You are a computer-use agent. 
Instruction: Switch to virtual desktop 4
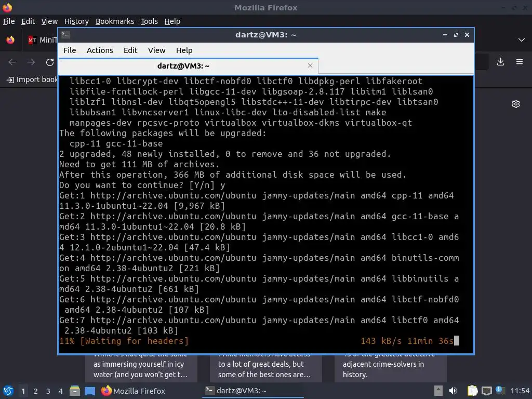[61, 391]
